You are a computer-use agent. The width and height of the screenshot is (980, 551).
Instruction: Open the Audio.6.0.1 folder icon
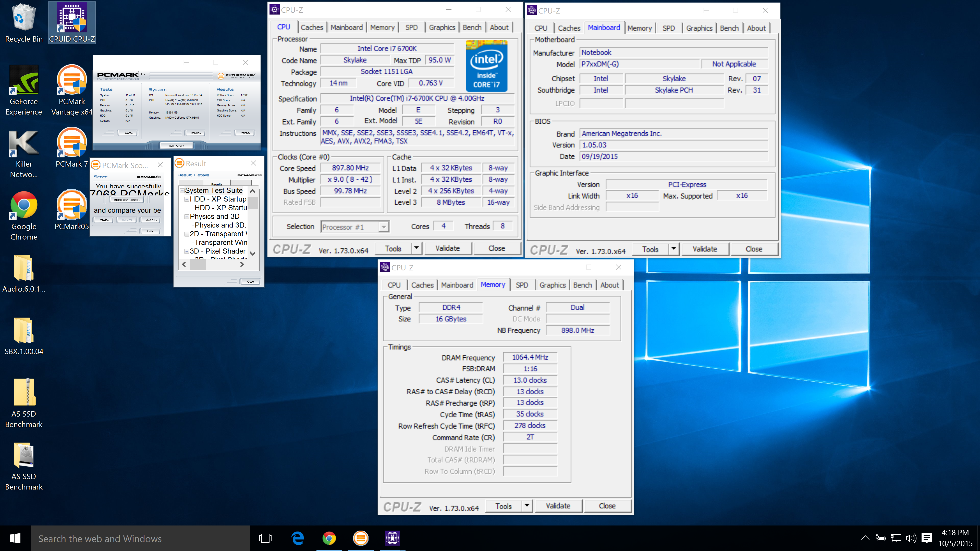click(23, 274)
